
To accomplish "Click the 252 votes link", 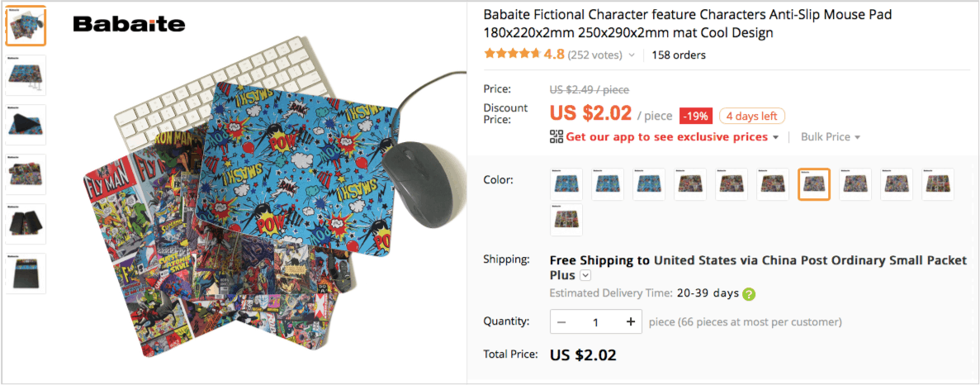I will (594, 55).
